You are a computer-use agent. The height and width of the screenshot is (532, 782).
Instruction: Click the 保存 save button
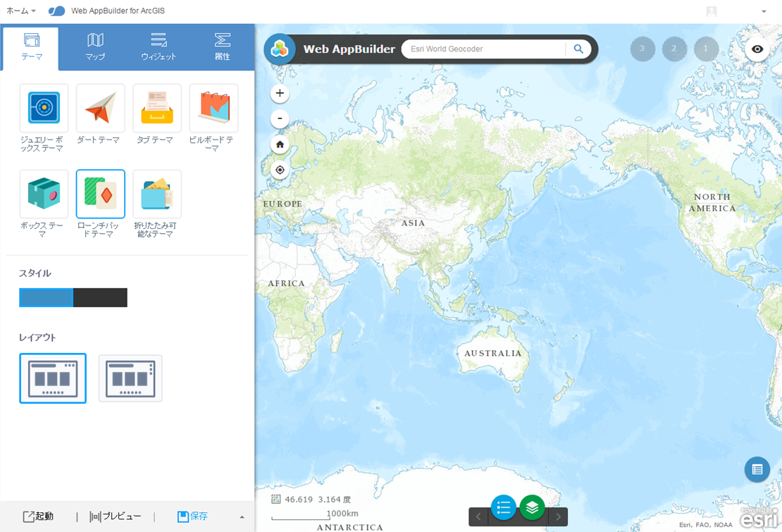[x=192, y=516]
